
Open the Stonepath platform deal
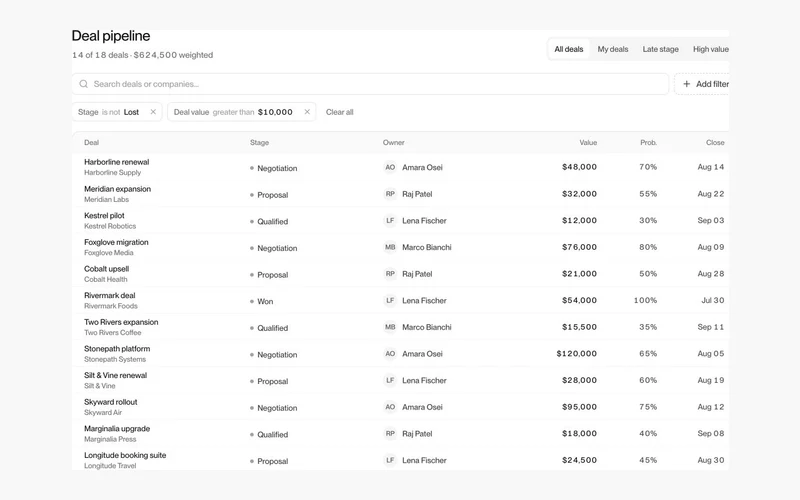(117, 348)
